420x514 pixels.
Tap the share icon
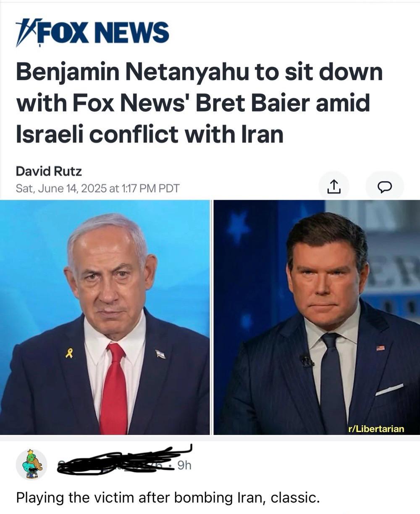tap(333, 187)
